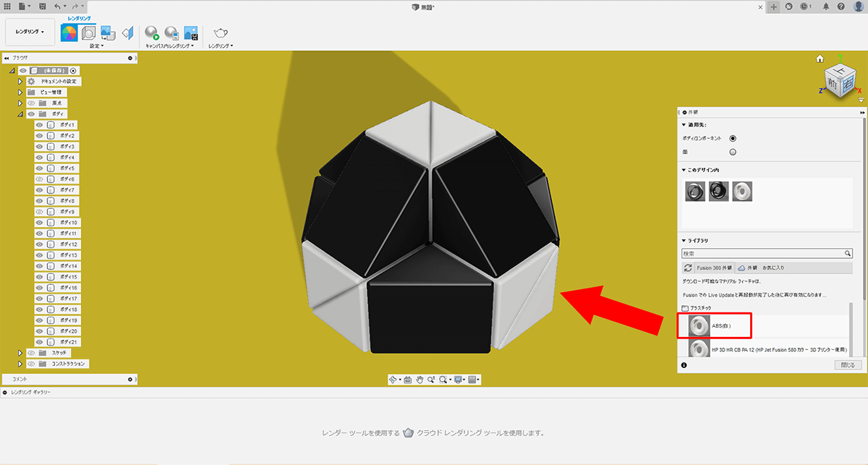Toggle visibility of the スケッチ folder
The height and width of the screenshot is (465, 868).
click(x=31, y=353)
